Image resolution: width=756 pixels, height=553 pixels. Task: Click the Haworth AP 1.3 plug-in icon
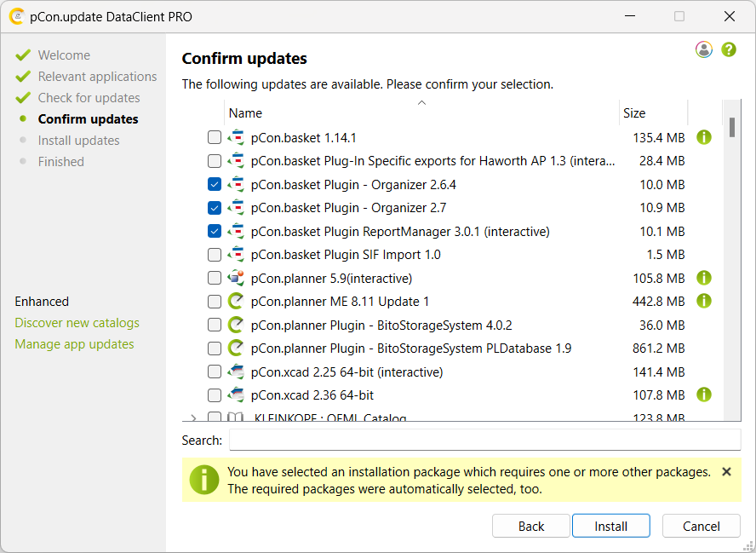(236, 161)
